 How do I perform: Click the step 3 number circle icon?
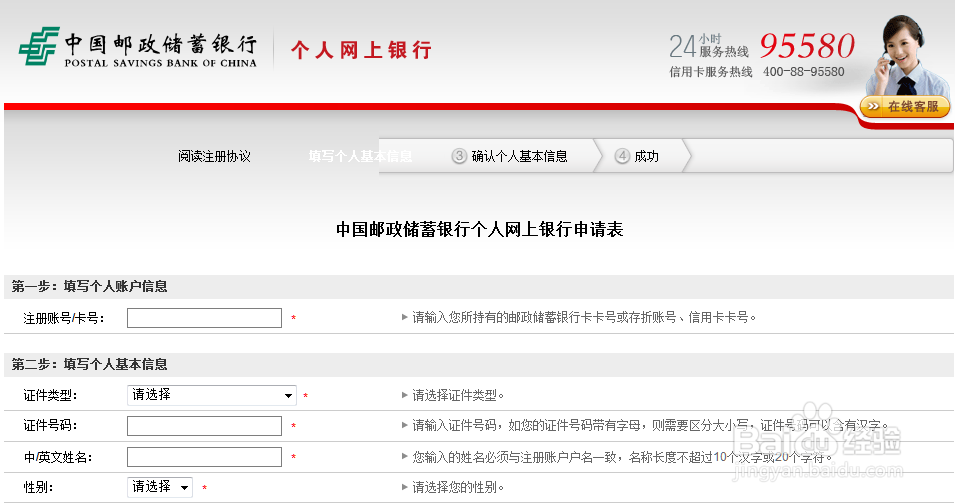[459, 156]
